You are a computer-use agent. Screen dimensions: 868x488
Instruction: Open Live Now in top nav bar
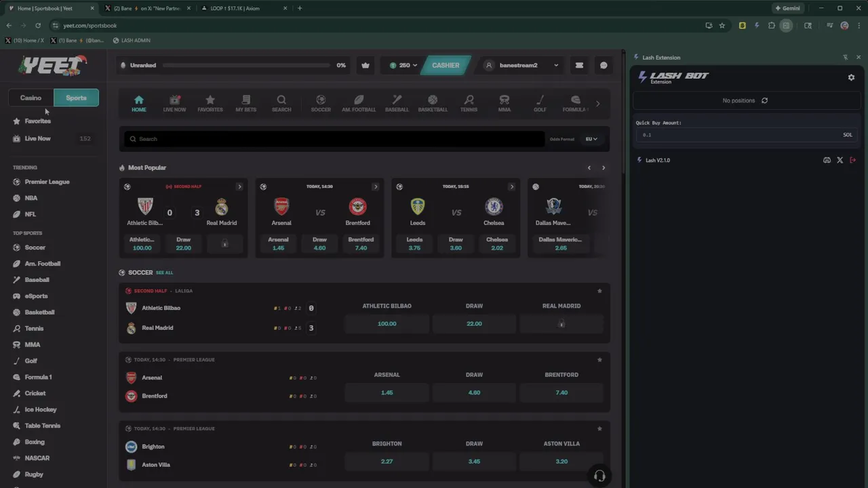[x=174, y=103]
